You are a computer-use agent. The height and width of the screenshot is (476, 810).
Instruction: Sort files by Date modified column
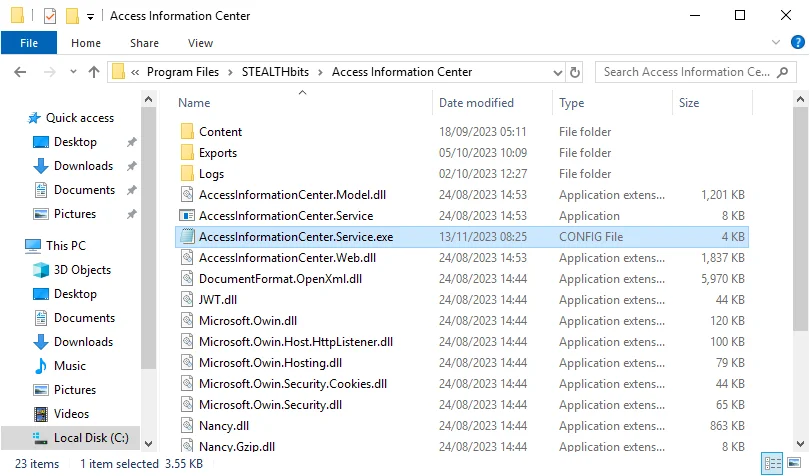476,103
